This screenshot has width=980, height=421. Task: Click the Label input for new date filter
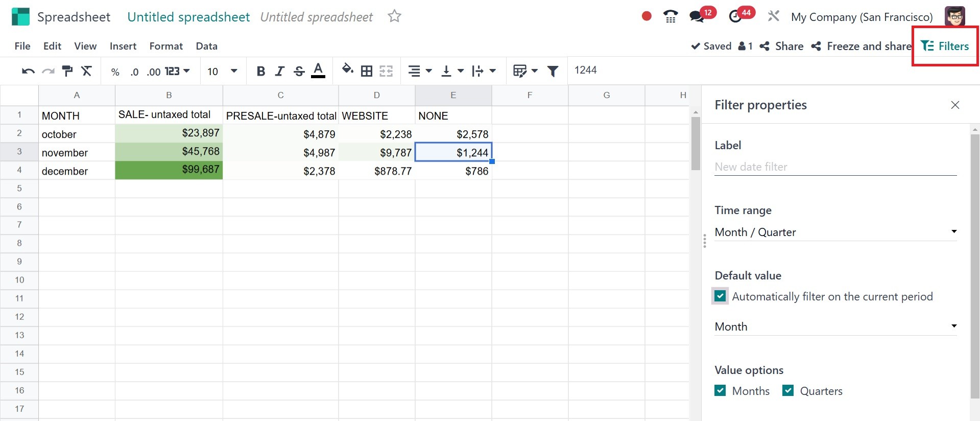pos(835,167)
